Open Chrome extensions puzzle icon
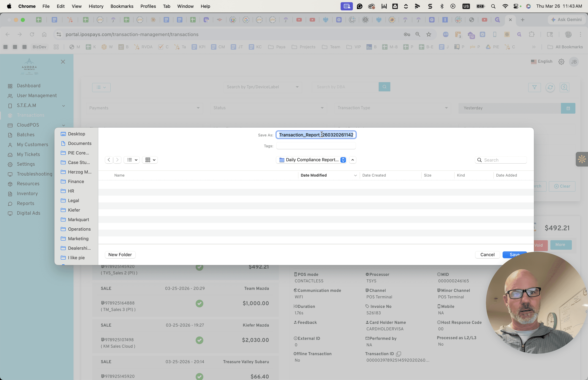This screenshot has width=588, height=380. click(x=532, y=34)
